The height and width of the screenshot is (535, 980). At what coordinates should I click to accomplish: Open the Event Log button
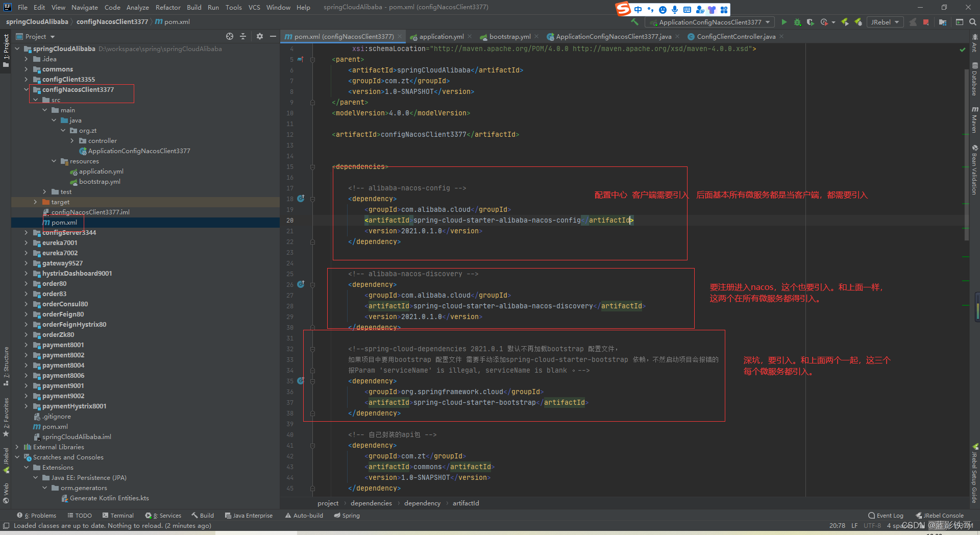tap(886, 516)
